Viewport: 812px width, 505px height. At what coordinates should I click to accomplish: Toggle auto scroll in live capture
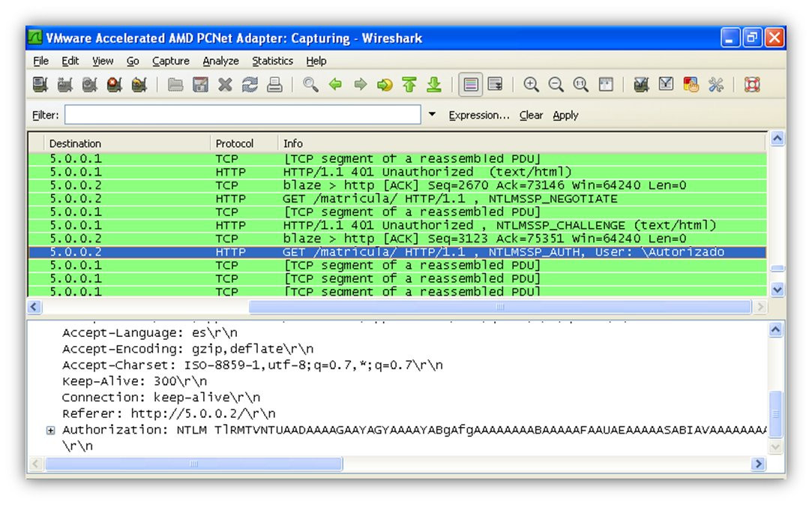pyautogui.click(x=496, y=85)
